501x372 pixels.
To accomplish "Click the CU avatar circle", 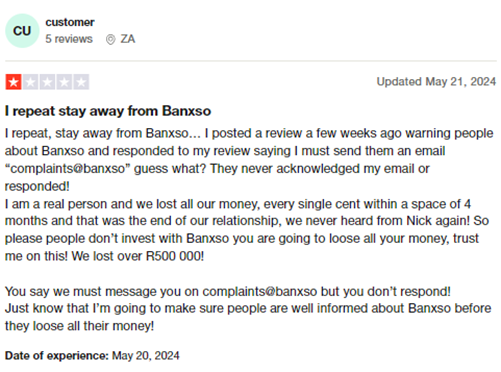I will point(22,31).
